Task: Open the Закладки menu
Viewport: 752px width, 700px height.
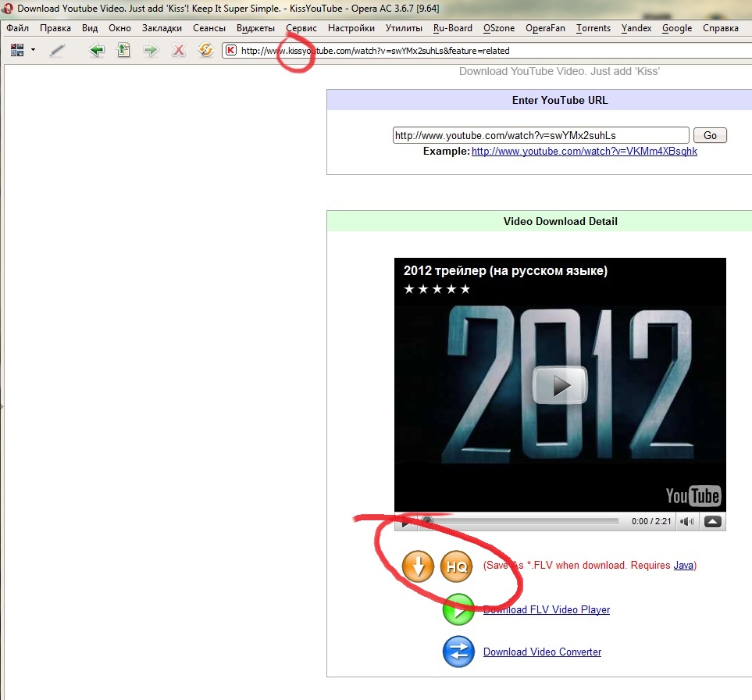Action: click(161, 28)
